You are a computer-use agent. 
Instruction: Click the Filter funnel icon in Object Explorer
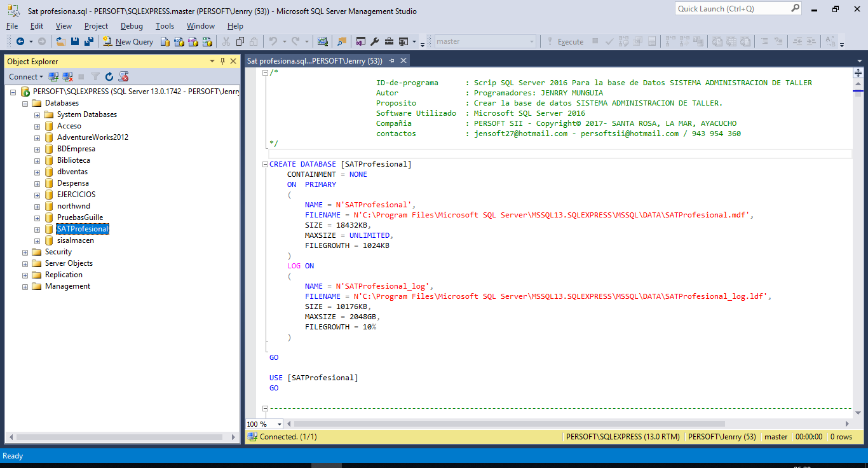(x=95, y=76)
